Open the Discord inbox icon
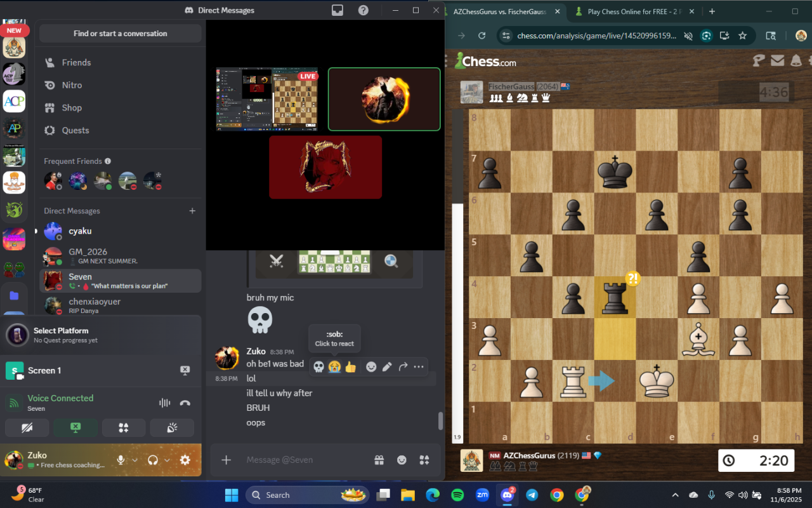812x508 pixels. [x=337, y=10]
